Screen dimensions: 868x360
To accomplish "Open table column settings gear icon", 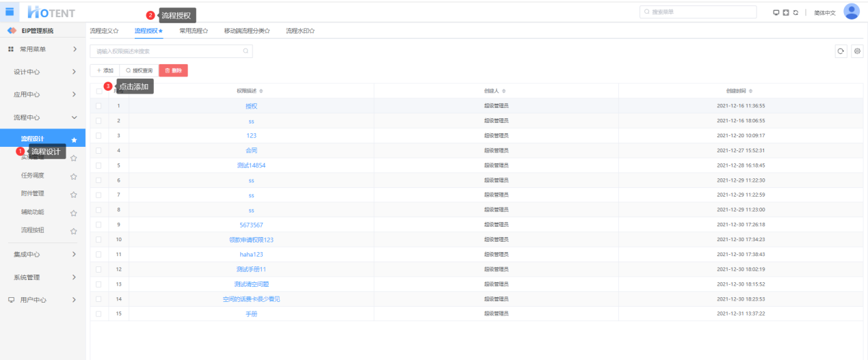I will (857, 51).
